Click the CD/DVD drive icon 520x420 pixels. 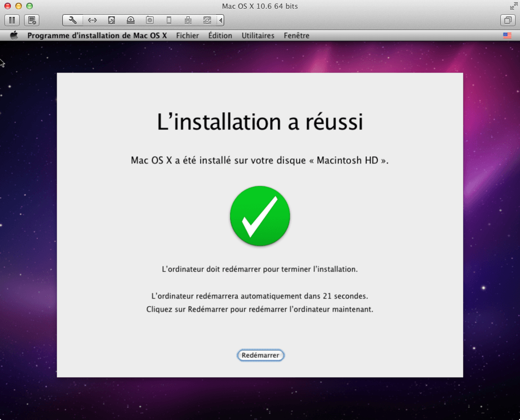(131, 21)
